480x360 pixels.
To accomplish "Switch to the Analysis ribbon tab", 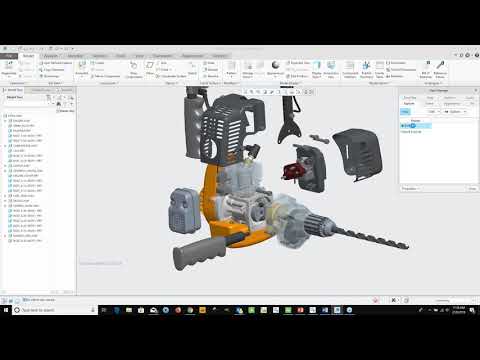I will coord(51,56).
